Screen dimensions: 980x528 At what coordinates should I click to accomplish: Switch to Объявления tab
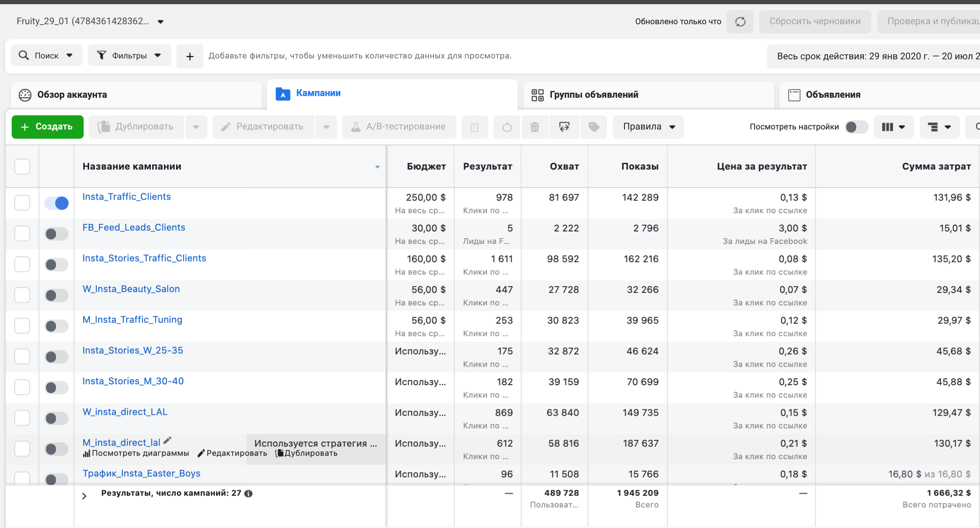tap(880, 95)
